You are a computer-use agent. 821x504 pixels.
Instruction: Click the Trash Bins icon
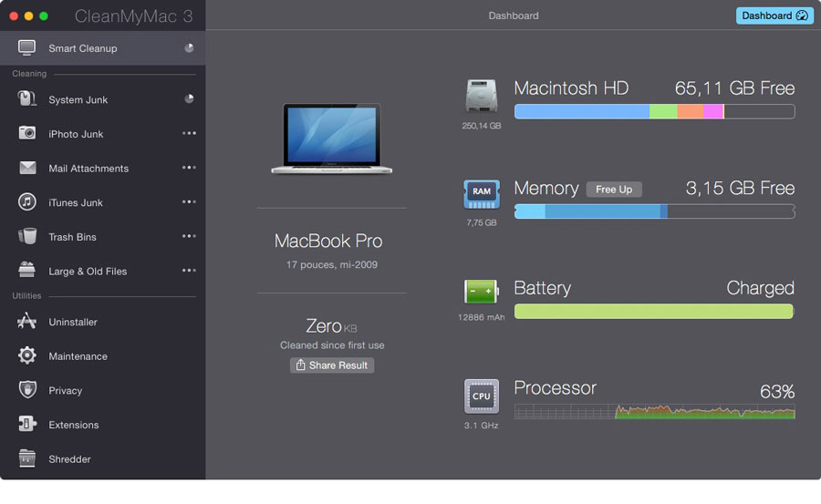(x=27, y=236)
